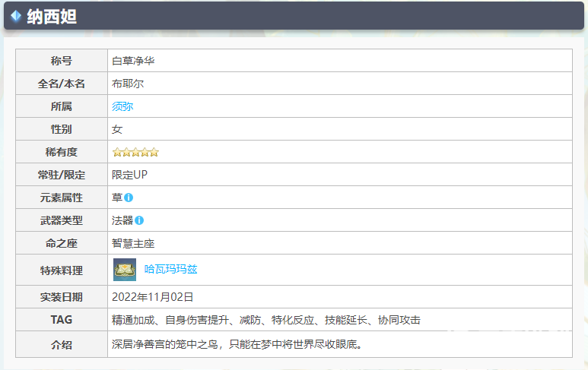The width and height of the screenshot is (588, 370).
Task: Click the 特殊料理 row label
Action: coord(62,270)
